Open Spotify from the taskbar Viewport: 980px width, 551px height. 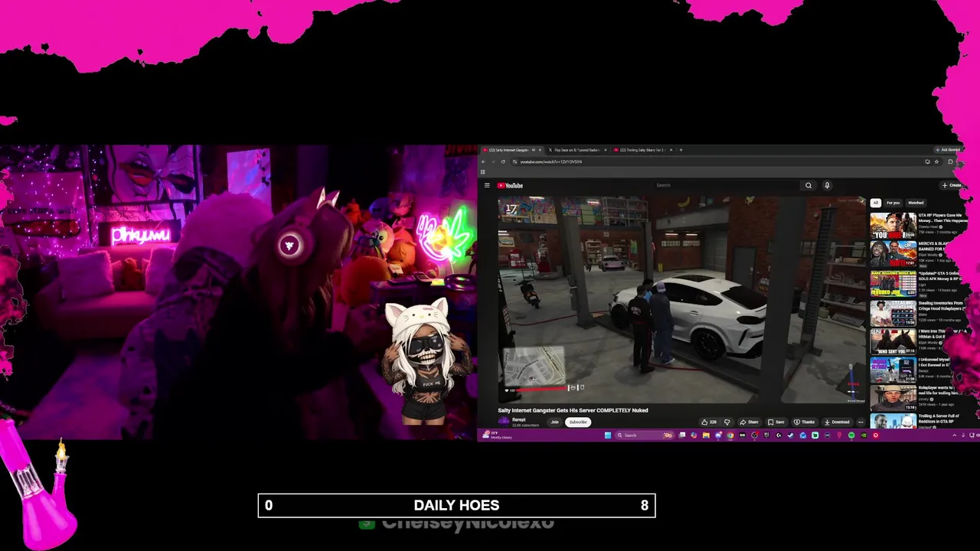851,435
